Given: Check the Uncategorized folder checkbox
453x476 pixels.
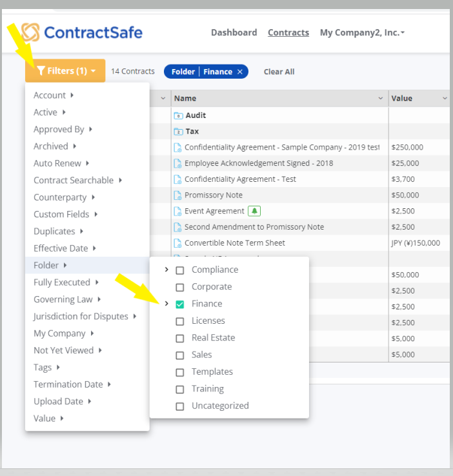Looking at the screenshot, I should coord(180,406).
